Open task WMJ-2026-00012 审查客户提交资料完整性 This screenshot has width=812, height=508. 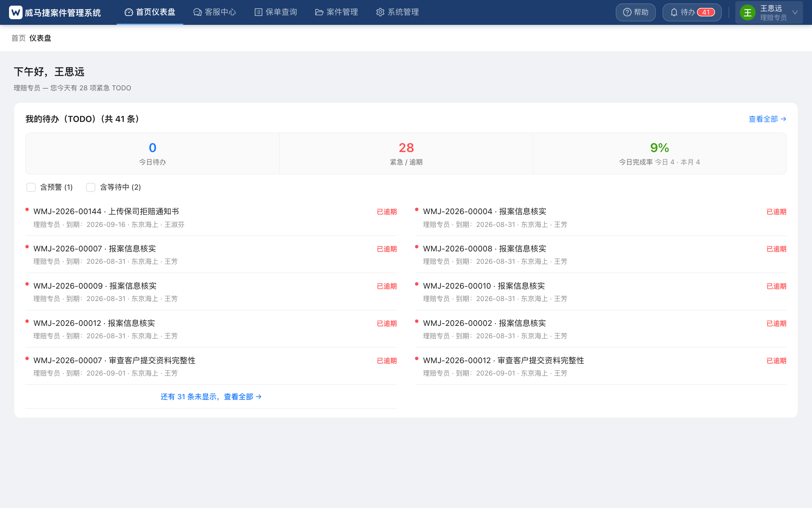[601, 367]
